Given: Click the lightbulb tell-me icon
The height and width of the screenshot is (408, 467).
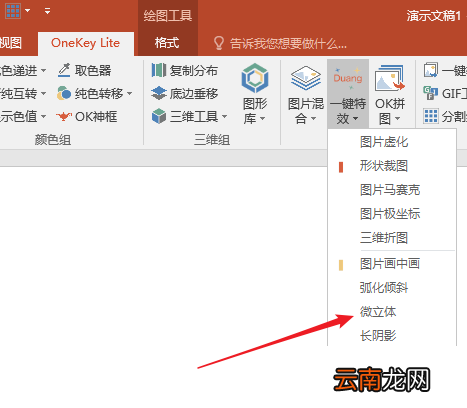Looking at the screenshot, I should (x=219, y=43).
